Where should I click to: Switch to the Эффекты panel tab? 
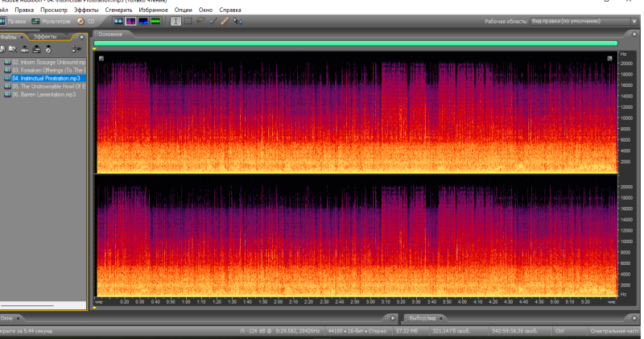click(x=45, y=37)
